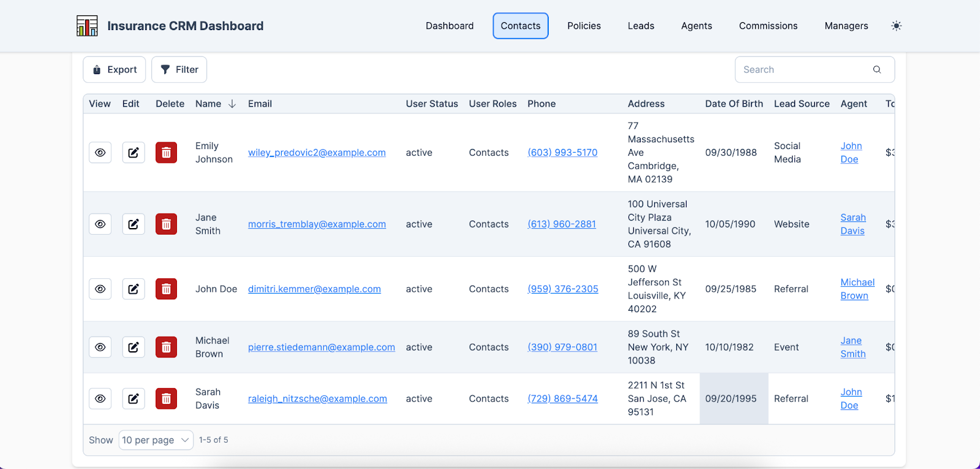The image size is (980, 469).
Task: Expand the 10 per page dropdown
Action: click(x=156, y=440)
